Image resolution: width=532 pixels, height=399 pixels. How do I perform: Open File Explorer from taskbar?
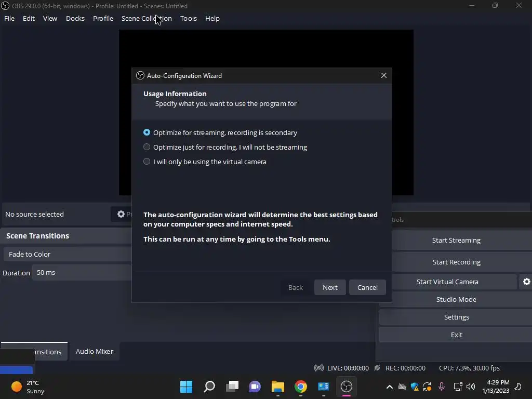[277, 387]
